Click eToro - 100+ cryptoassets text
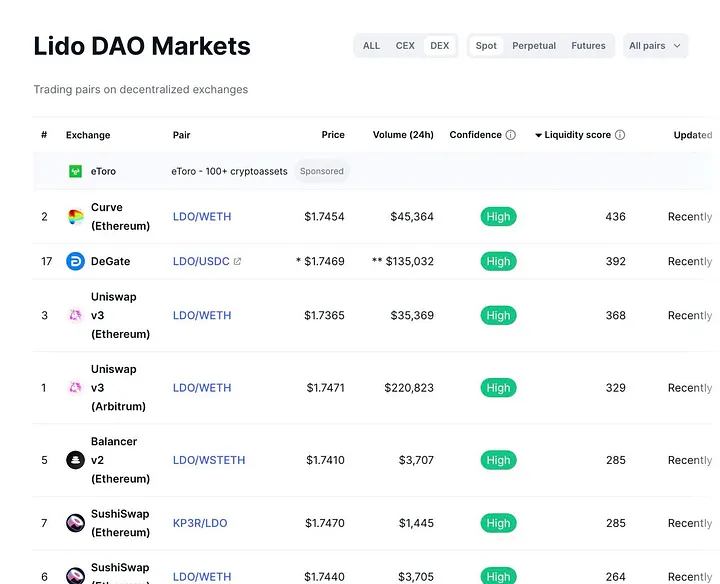 [x=229, y=171]
